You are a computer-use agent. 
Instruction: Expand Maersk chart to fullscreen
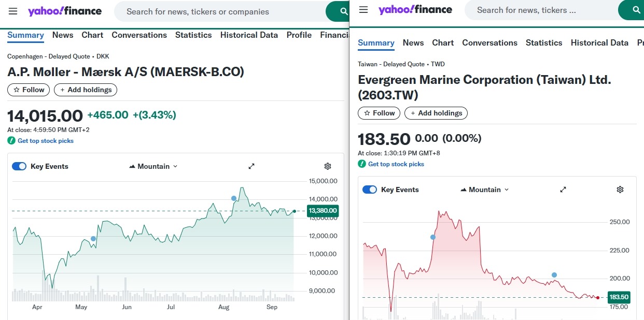(x=251, y=166)
